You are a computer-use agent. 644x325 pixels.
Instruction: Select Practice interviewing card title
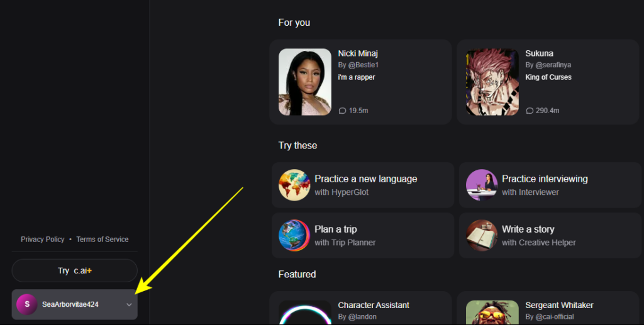(x=545, y=179)
